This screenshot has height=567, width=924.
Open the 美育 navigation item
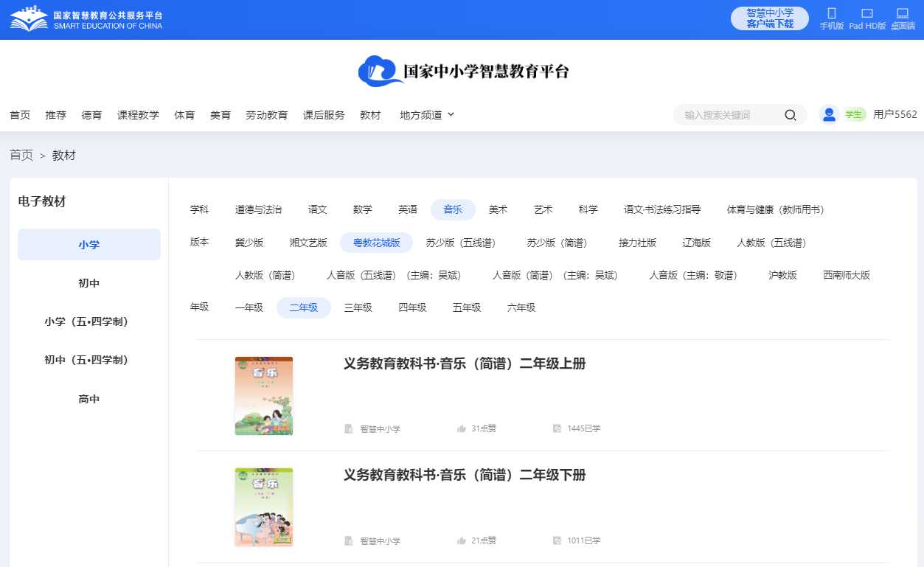point(220,115)
